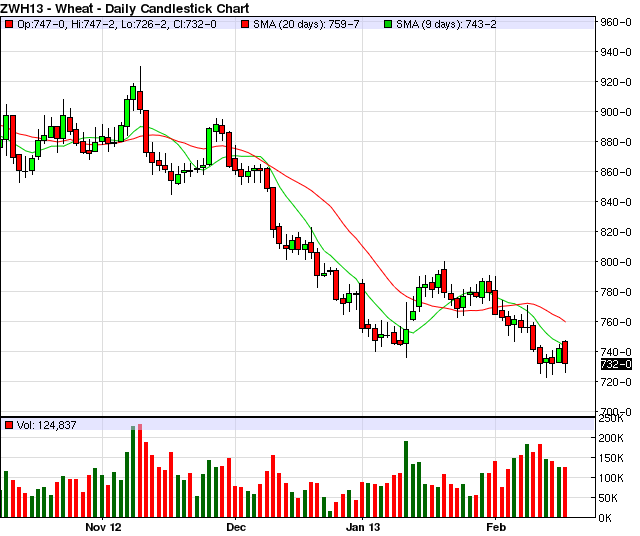The image size is (640, 536).
Task: Click the 50K volume axis label
Action: [608, 498]
